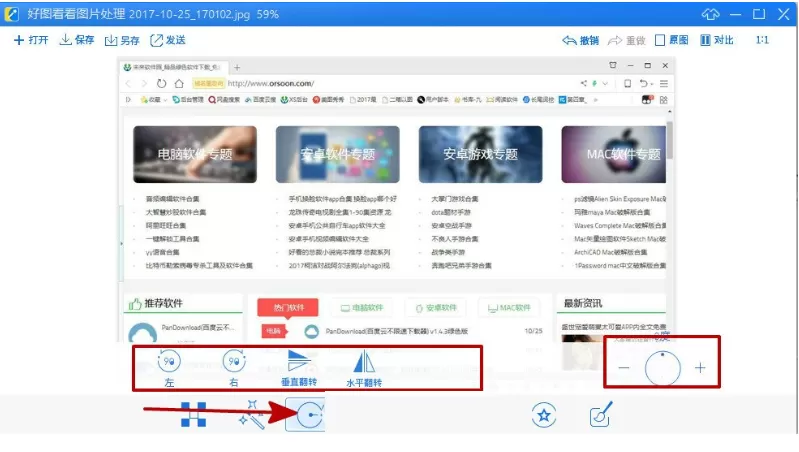The image size is (799, 452).
Task: Select the magic wand enhance tool
Action: tap(252, 414)
